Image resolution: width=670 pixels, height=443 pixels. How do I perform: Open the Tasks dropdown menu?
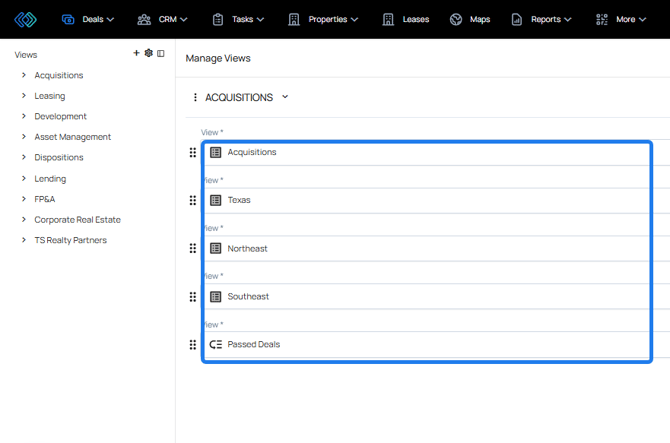coord(248,19)
